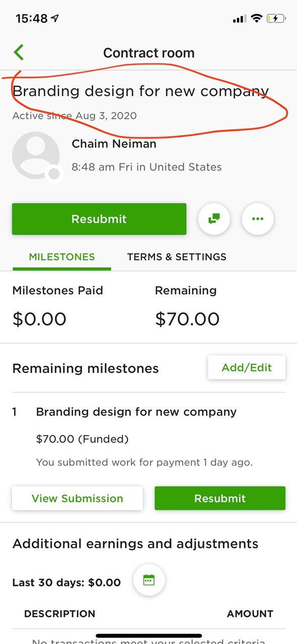Switch to the Terms & Settings tab
This screenshot has width=297, height=644.
177,257
